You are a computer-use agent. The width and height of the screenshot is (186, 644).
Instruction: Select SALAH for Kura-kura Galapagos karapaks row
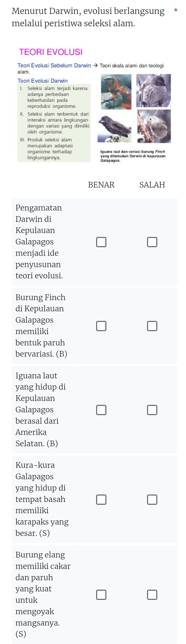click(152, 499)
